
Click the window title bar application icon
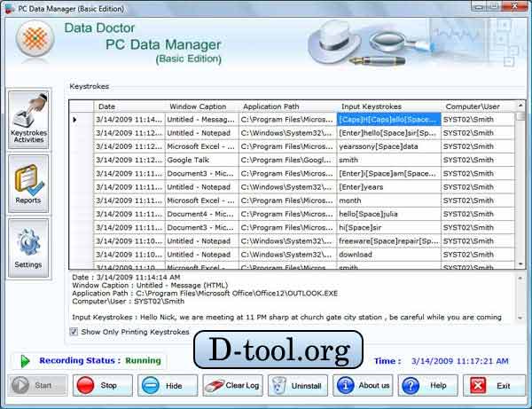10,9
